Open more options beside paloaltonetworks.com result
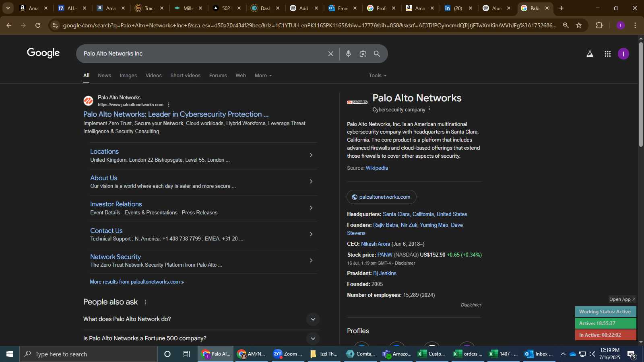Image resolution: width=644 pixels, height=362 pixels. 169,105
